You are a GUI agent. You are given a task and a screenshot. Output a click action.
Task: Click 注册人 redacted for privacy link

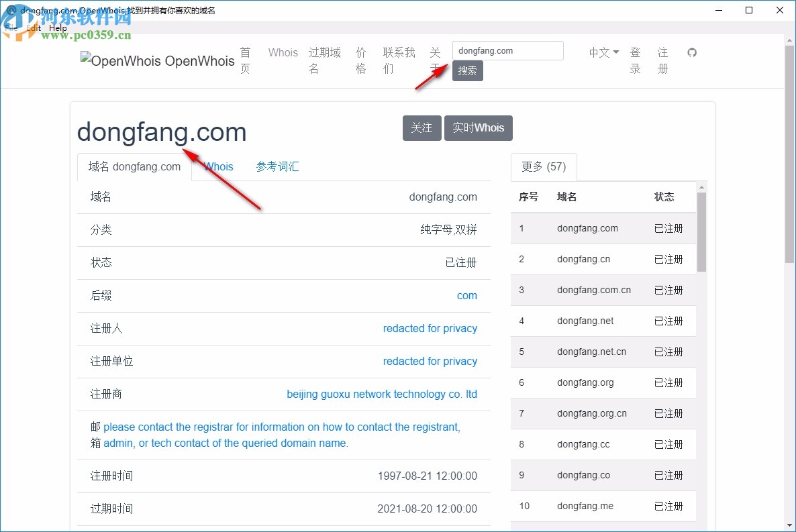(430, 329)
